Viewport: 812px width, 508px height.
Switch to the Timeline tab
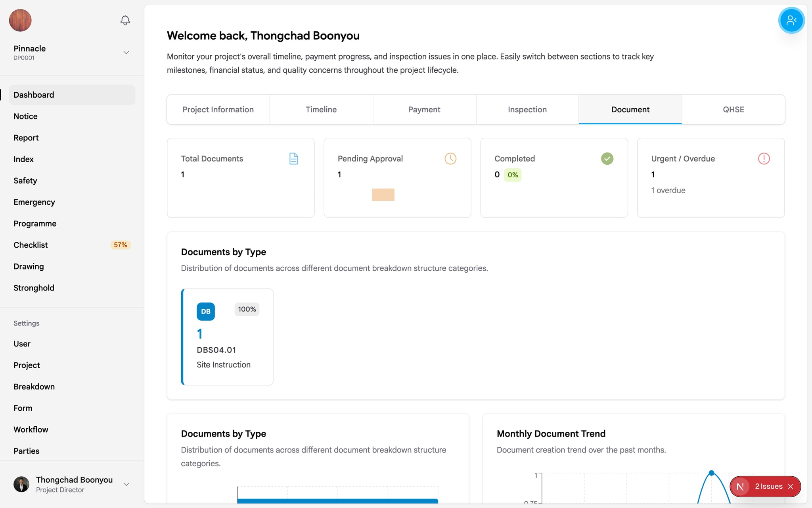point(321,110)
